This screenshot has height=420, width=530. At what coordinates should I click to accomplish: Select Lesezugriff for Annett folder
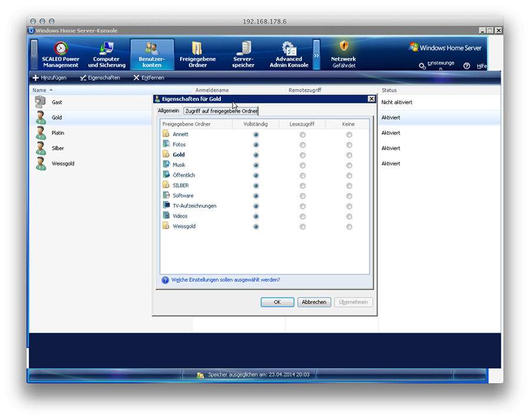point(303,135)
